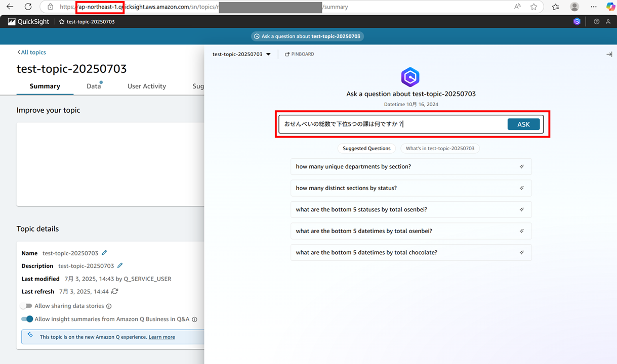Open Amazon Q icon in QuickSight header
This screenshot has height=364, width=617.
point(577,22)
